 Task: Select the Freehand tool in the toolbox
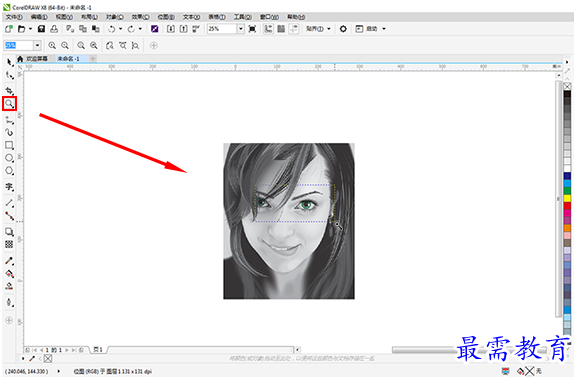(x=10, y=120)
